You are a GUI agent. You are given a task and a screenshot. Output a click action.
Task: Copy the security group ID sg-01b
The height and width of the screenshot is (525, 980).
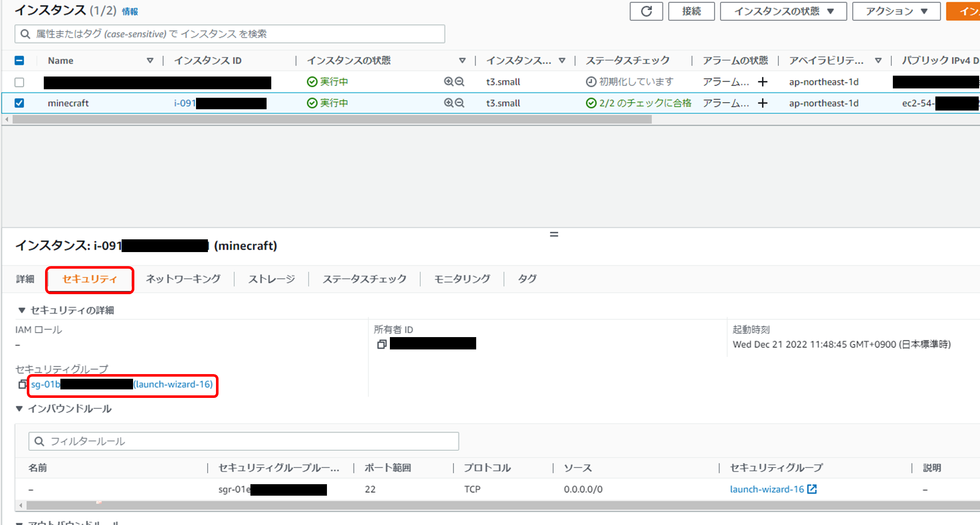[x=22, y=384]
